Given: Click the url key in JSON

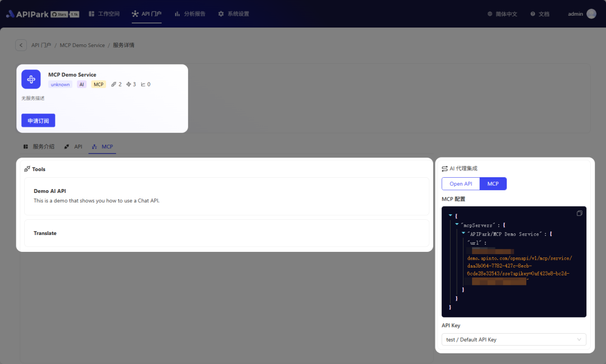Looking at the screenshot, I should coord(475,243).
